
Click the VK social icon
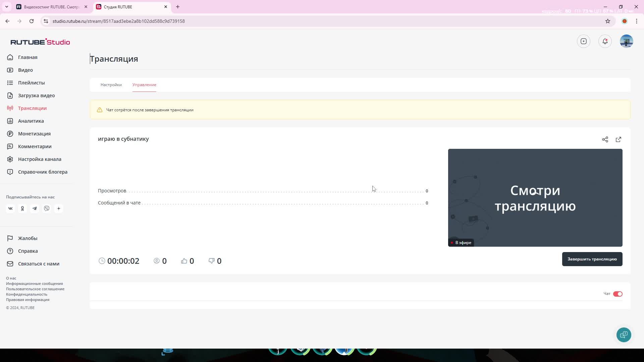coord(10,208)
